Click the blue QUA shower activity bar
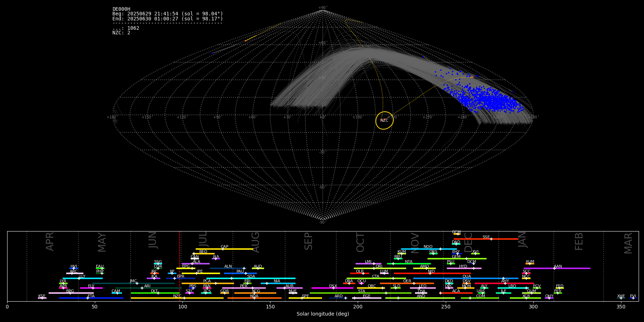Screen dimensions: 644x322 click(466, 278)
